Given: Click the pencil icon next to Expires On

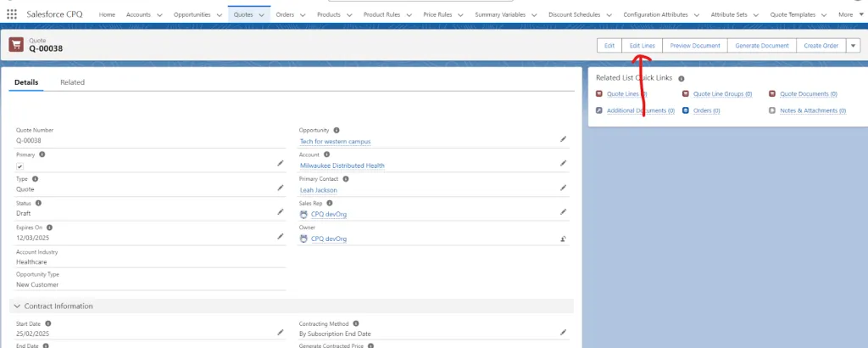Looking at the screenshot, I should pos(281,237).
